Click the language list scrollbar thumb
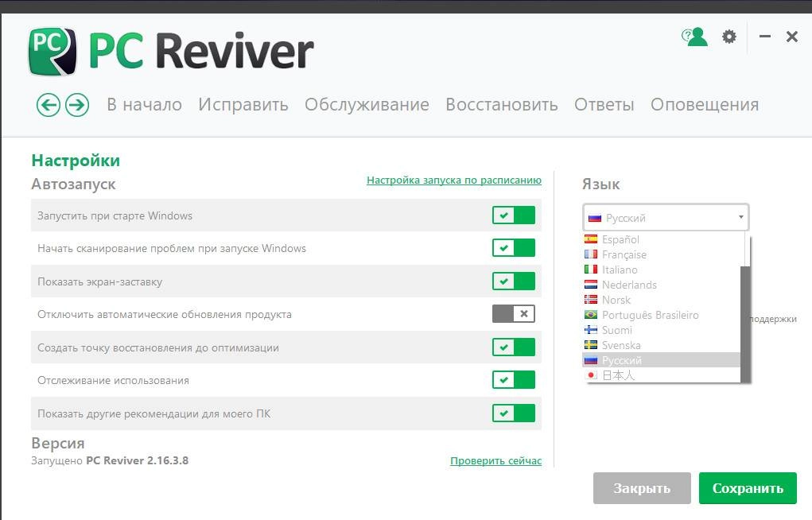812x520 pixels. 745,324
